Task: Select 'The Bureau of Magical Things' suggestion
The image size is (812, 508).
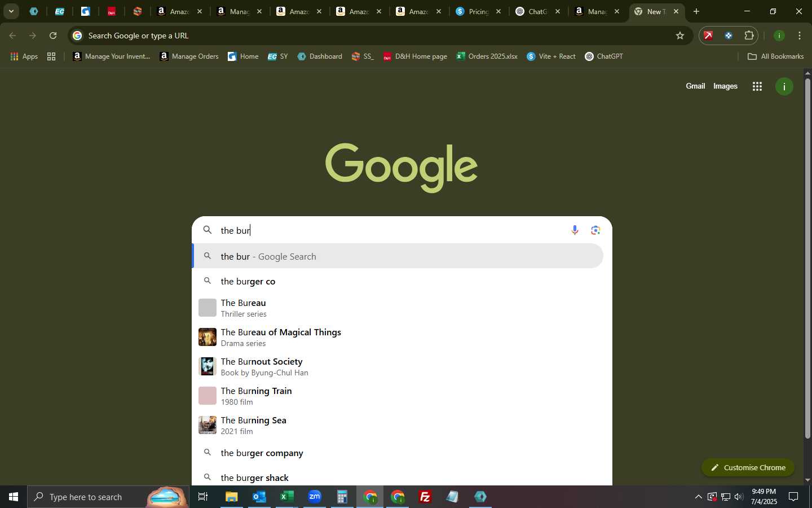Action: [398, 337]
